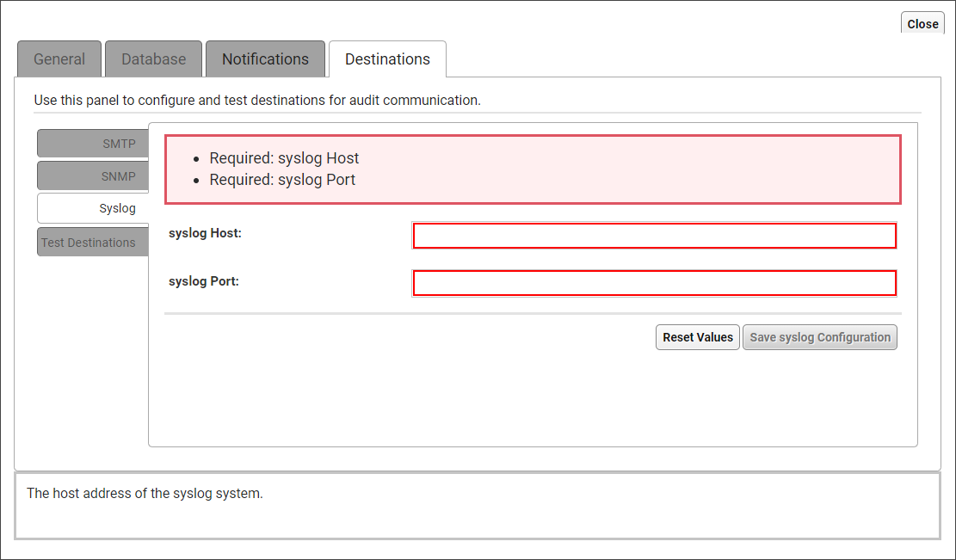Viewport: 956px width, 560px height.
Task: Select the Syslog side tab
Action: point(93,208)
